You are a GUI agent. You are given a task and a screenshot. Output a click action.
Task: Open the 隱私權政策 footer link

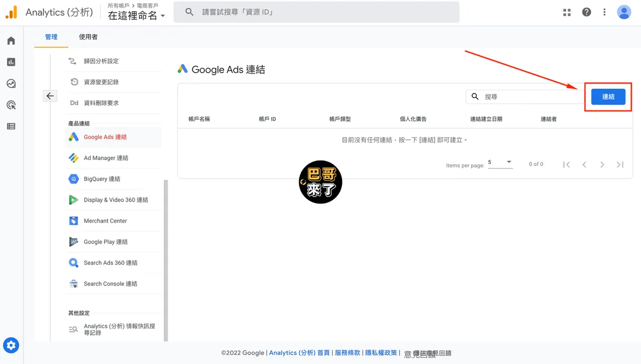tap(381, 353)
